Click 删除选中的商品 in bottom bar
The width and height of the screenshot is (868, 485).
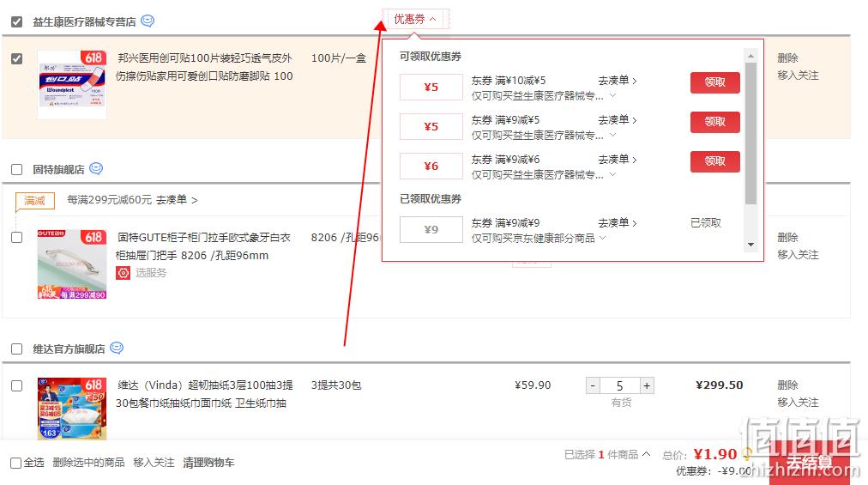[x=88, y=463]
